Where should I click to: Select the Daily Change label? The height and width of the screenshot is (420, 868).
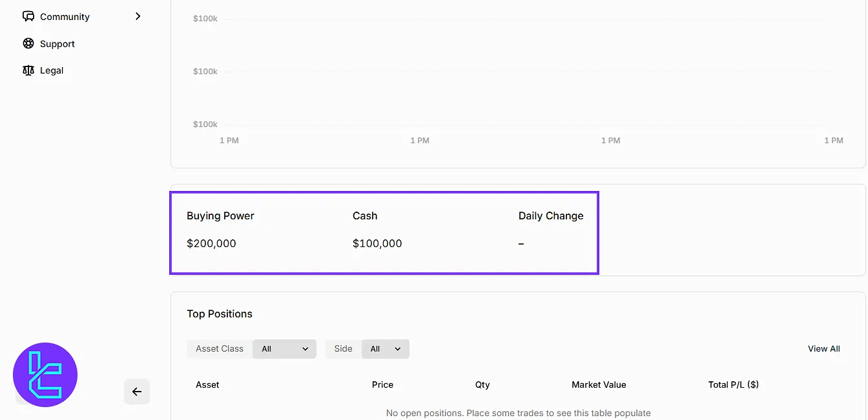550,216
